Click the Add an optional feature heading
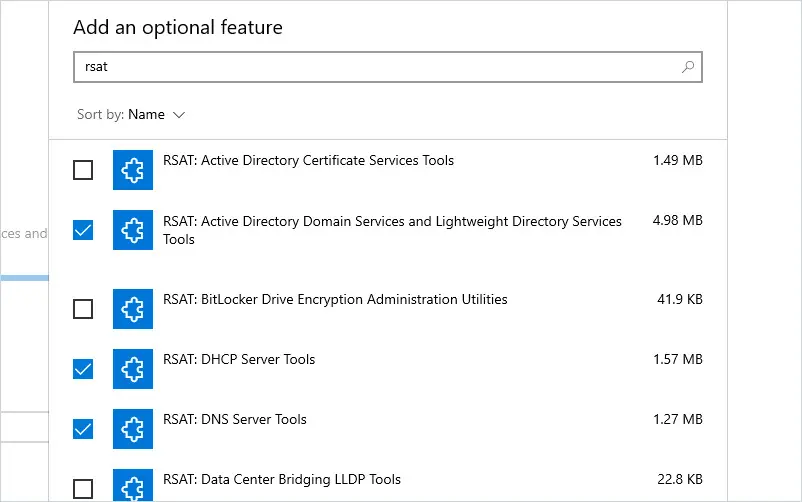802x502 pixels. [x=178, y=28]
